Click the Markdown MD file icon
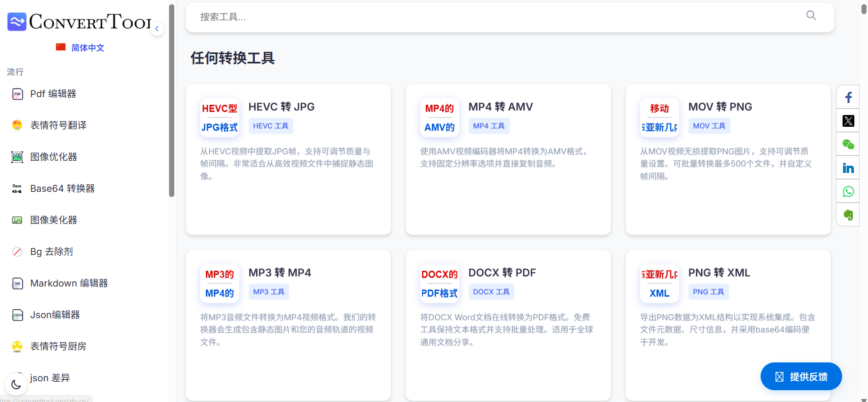Image resolution: width=868 pixels, height=402 pixels. (x=17, y=283)
